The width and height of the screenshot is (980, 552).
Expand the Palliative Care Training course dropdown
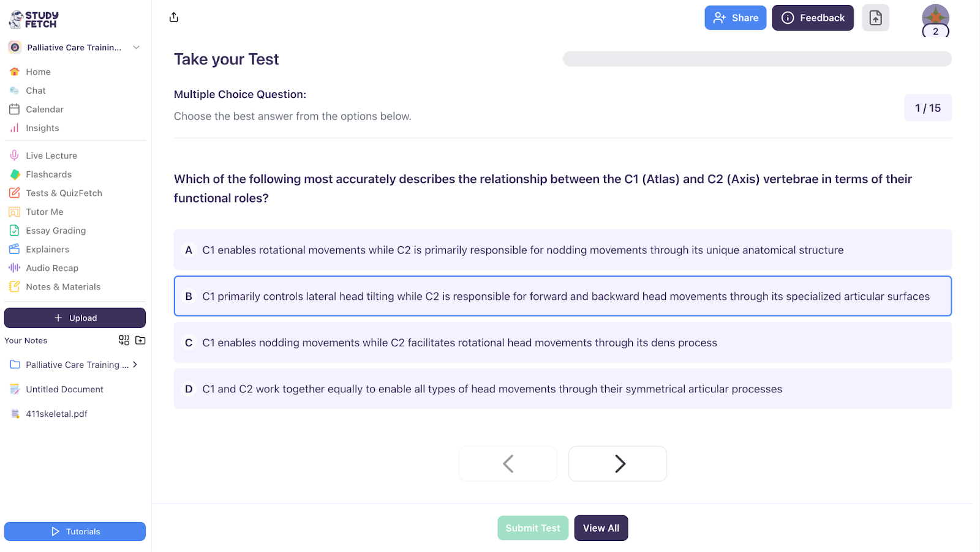coord(135,47)
